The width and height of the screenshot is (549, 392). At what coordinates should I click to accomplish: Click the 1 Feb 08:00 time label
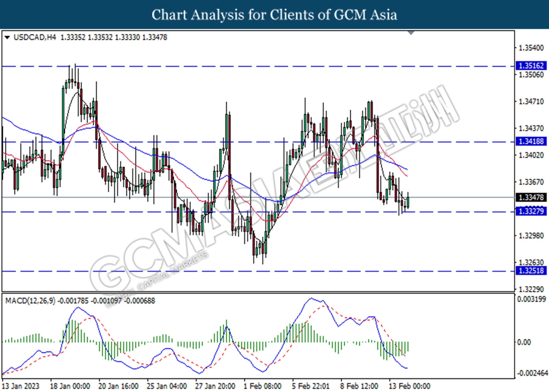point(262,386)
